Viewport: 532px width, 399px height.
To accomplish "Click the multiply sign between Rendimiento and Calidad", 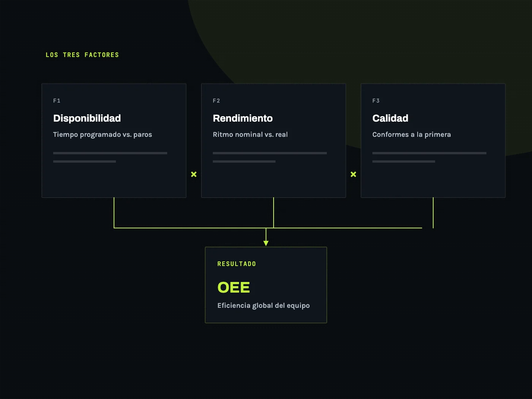I will click(353, 174).
